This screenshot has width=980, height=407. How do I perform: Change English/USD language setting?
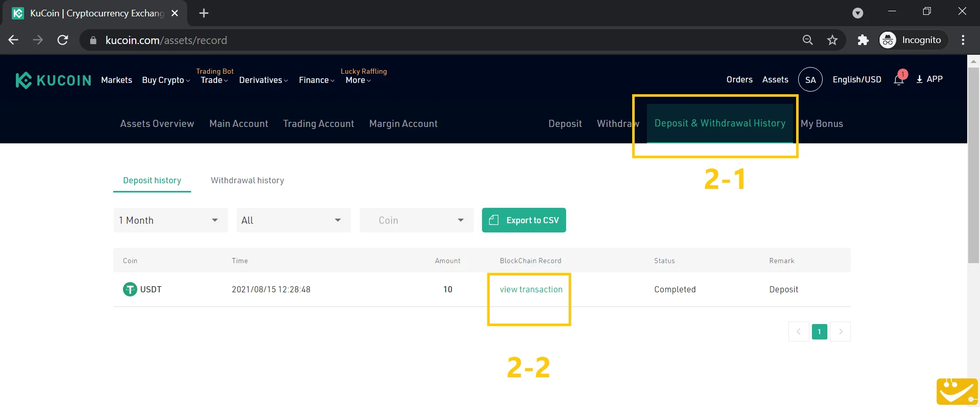[x=857, y=79]
